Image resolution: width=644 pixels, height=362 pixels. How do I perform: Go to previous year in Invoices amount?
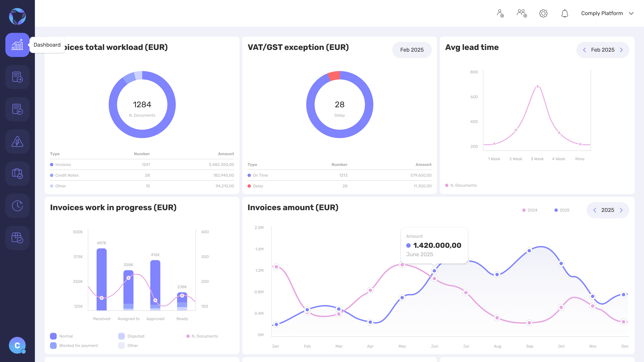[594, 210]
